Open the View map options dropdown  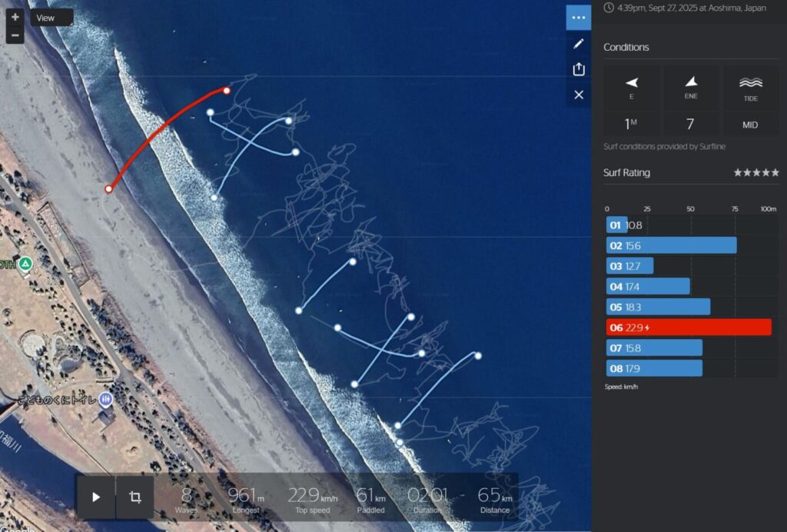(x=51, y=18)
